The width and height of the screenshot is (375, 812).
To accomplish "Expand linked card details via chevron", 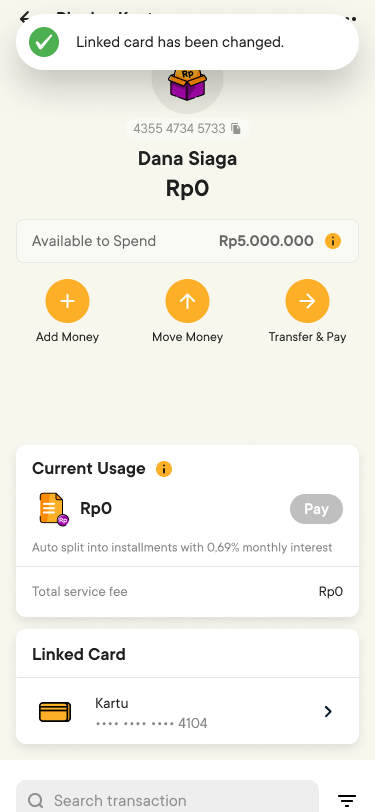I will point(328,712).
